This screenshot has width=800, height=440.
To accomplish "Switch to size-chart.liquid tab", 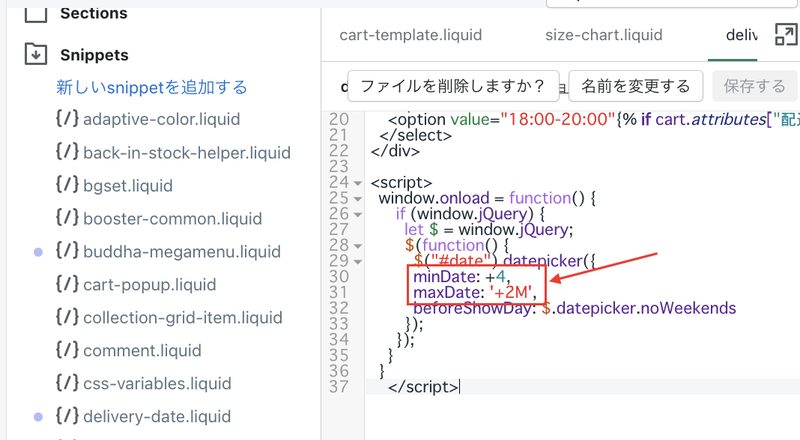I will tap(604, 35).
